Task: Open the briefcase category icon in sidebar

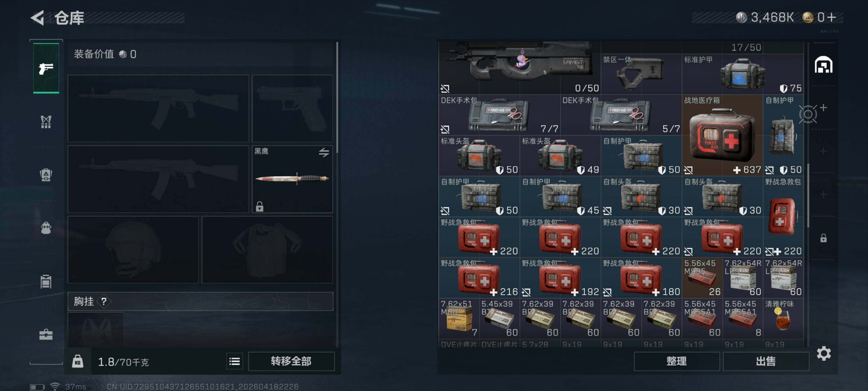Action: point(46,334)
